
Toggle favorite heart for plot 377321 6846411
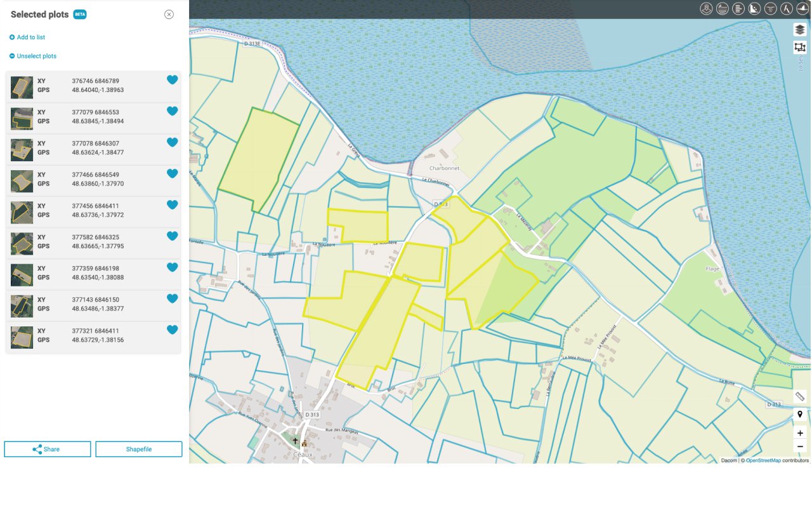coord(172,329)
